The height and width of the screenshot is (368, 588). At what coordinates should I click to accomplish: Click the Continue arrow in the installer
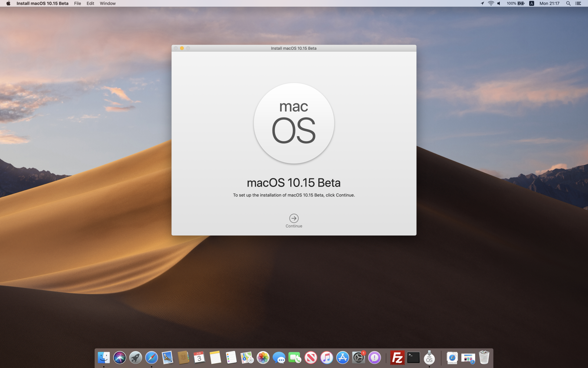pyautogui.click(x=294, y=218)
